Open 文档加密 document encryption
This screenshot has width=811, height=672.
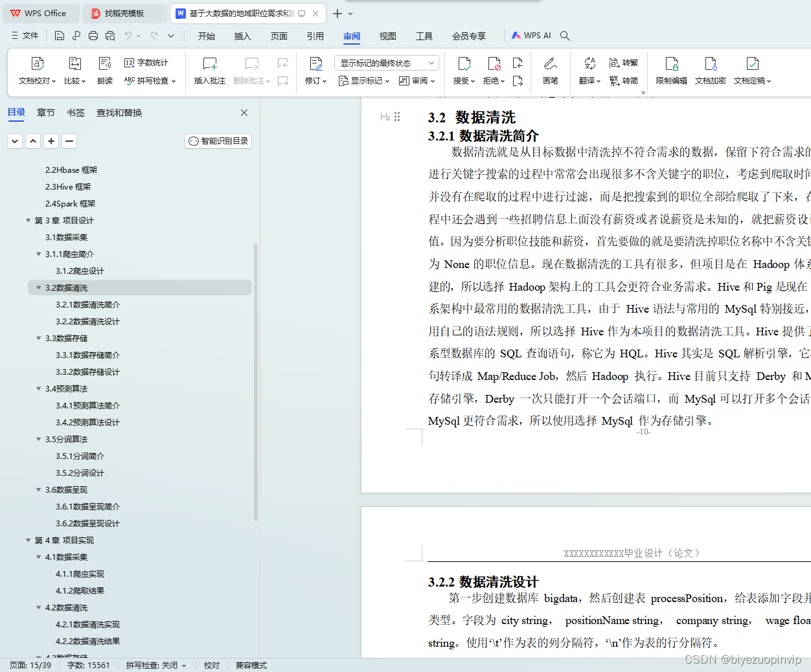[x=710, y=70]
